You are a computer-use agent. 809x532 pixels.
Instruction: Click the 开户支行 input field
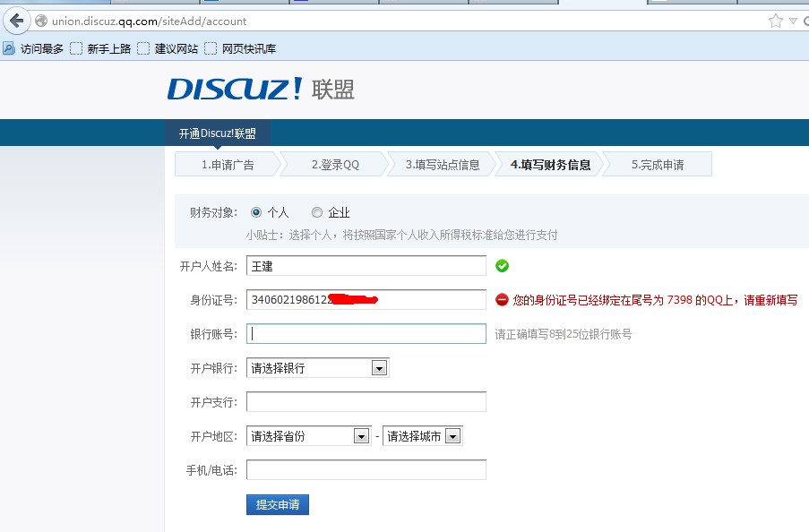[x=366, y=402]
